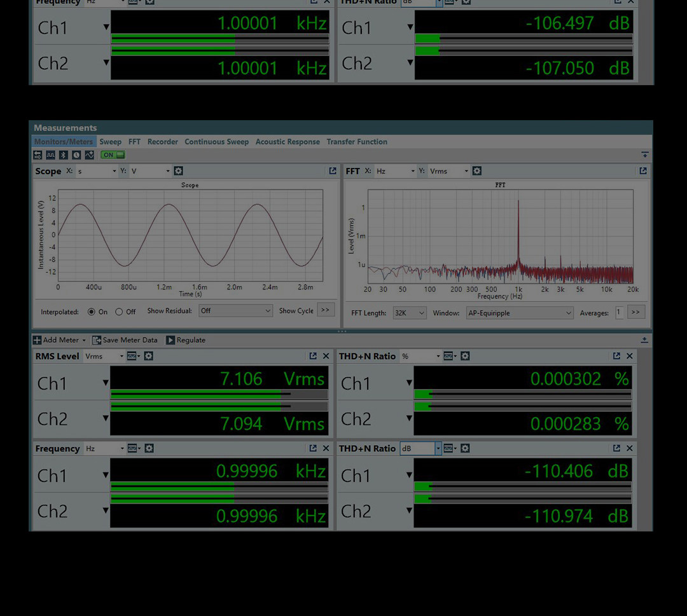Close the THD+N Ratio % meter

click(630, 356)
